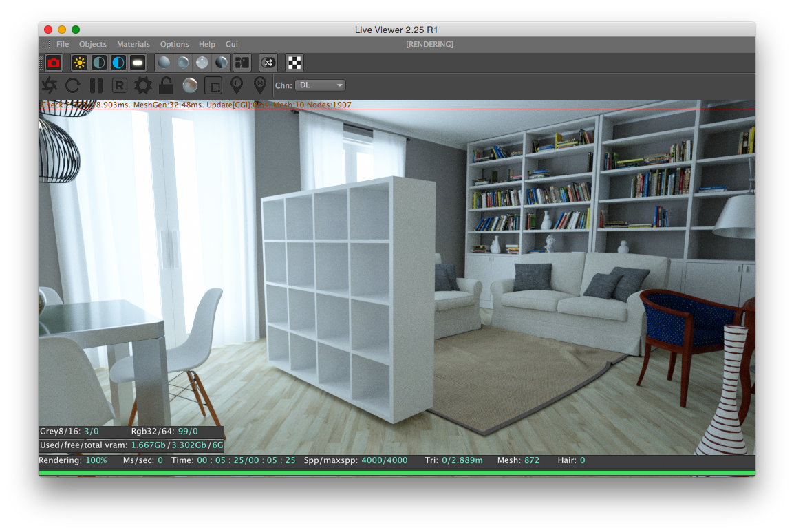Click the Used/free/total vram readout
Viewport: 794px width, 532px height.
[x=131, y=445]
